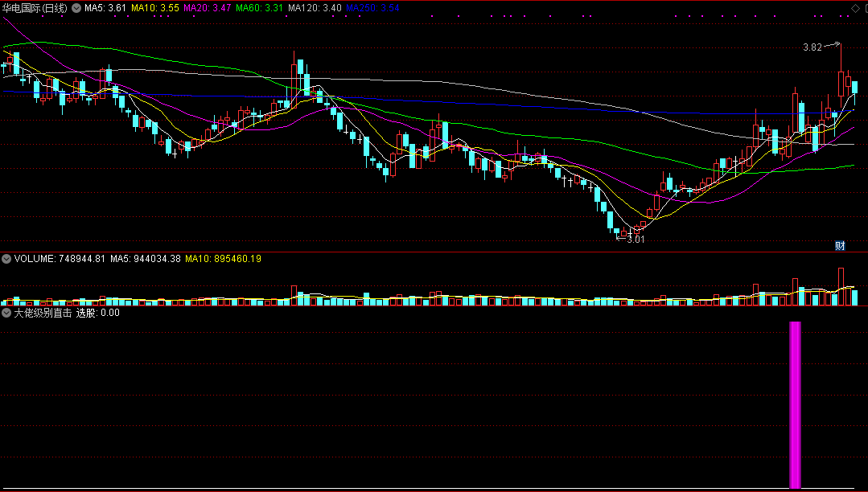Click the diamond icon at the chart's top right
This screenshot has width=868, height=492.
pos(854,7)
